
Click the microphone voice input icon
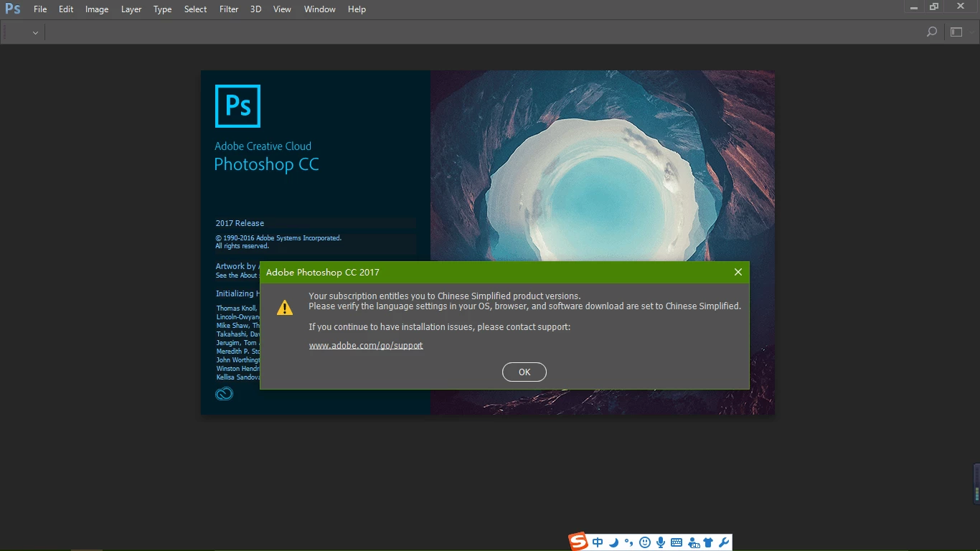click(661, 542)
